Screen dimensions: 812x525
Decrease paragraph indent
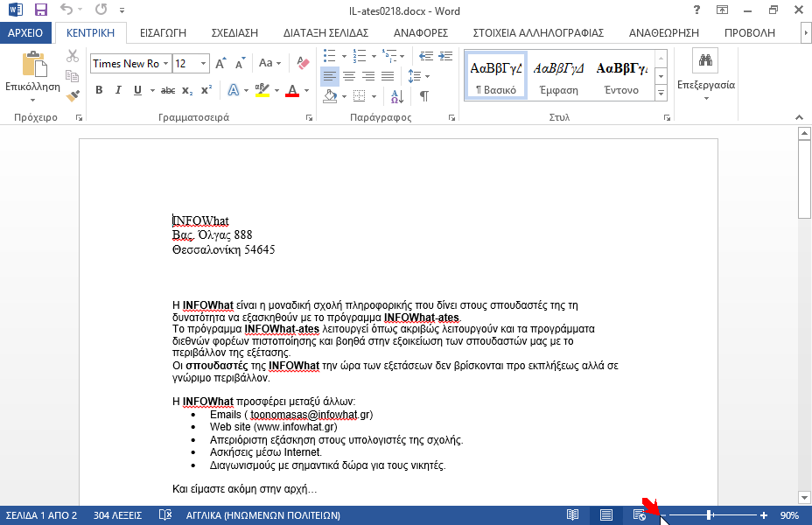425,55
